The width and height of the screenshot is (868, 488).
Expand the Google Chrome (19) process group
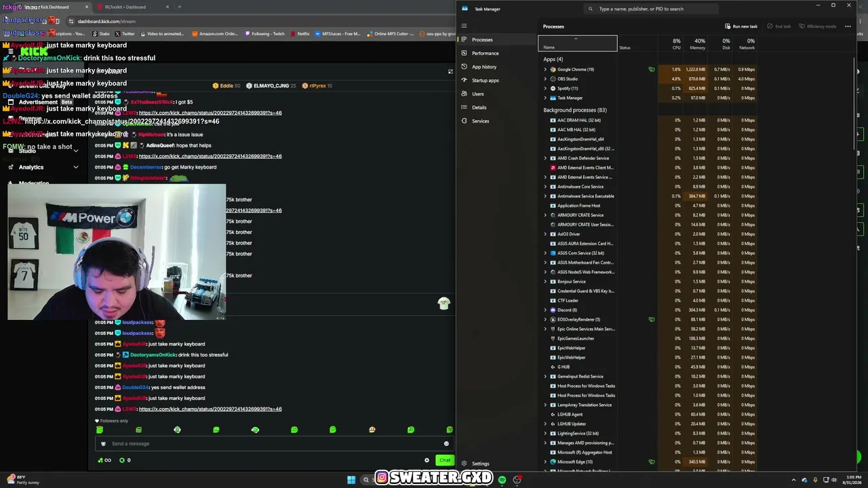point(545,69)
